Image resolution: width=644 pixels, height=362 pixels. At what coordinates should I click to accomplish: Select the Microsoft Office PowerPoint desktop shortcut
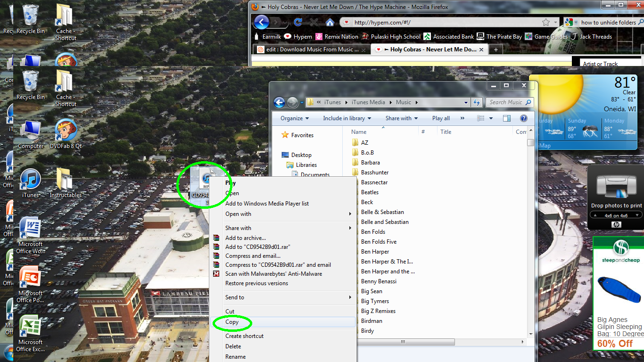click(x=31, y=285)
